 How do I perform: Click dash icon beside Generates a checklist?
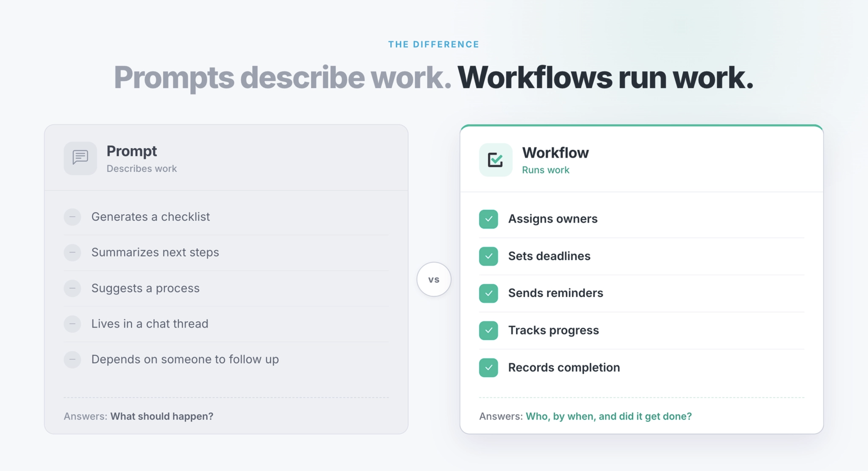pos(73,217)
